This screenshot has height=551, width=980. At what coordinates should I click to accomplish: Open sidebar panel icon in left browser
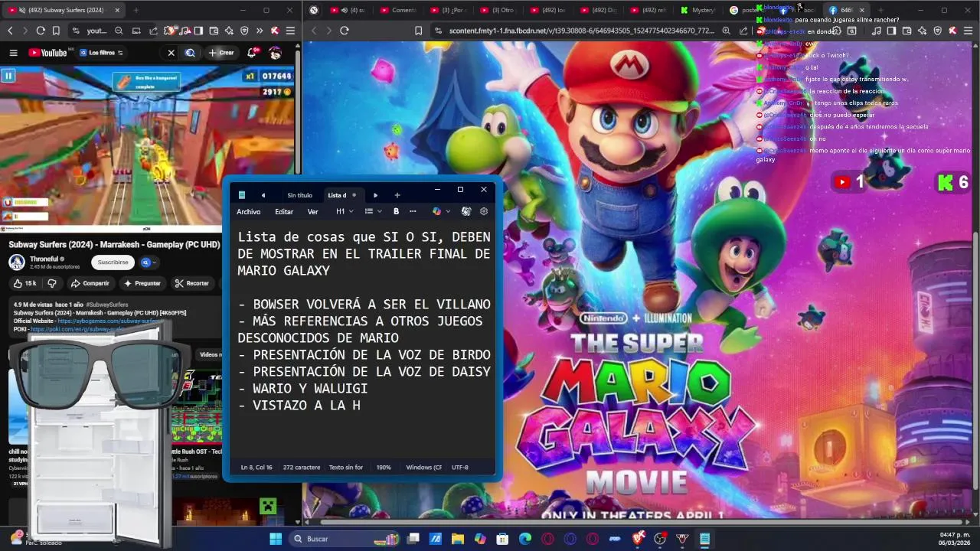(x=198, y=31)
